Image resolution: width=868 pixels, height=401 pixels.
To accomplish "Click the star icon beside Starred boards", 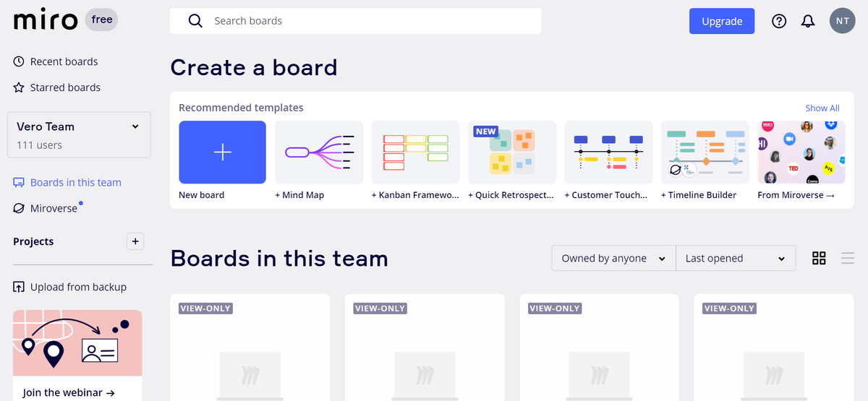I will click(19, 87).
